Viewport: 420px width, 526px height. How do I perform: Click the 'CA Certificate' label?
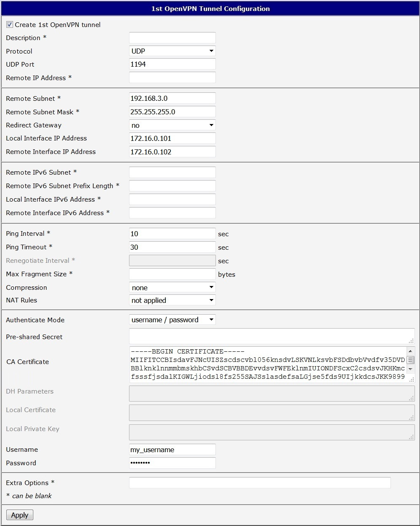27,362
